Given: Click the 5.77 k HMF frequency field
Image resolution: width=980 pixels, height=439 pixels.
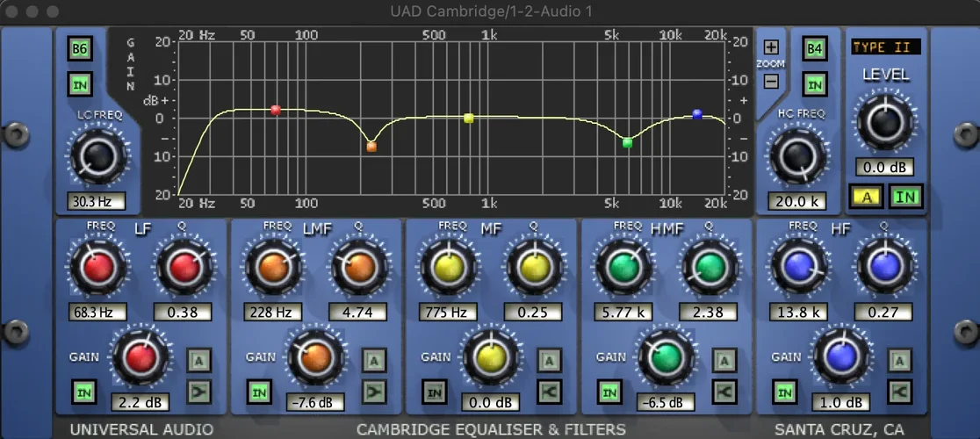Looking at the screenshot, I should (623, 312).
